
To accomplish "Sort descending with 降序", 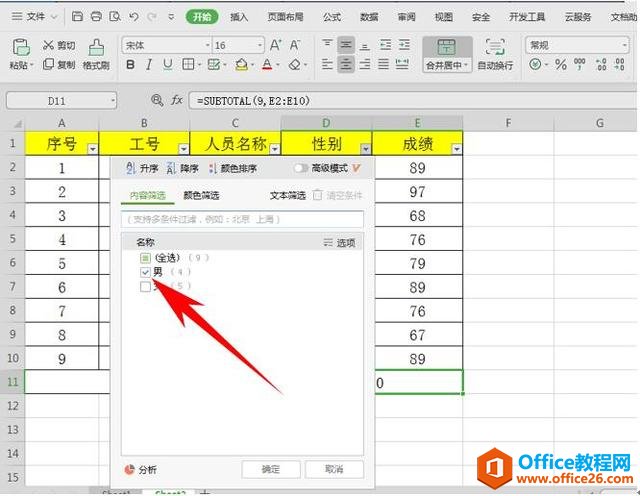I will (183, 168).
